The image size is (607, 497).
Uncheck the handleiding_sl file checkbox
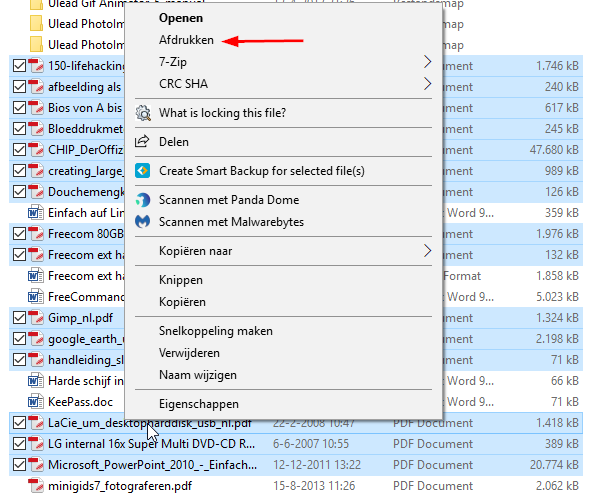(x=19, y=360)
